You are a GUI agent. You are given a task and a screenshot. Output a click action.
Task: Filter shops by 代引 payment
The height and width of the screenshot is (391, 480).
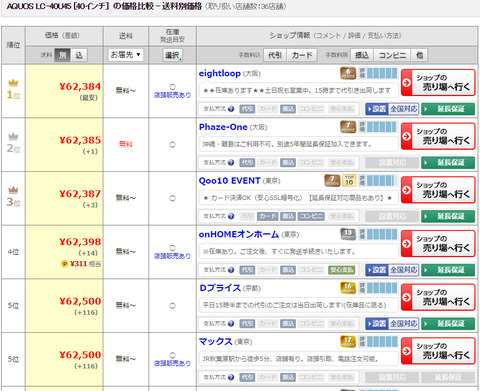[275, 55]
